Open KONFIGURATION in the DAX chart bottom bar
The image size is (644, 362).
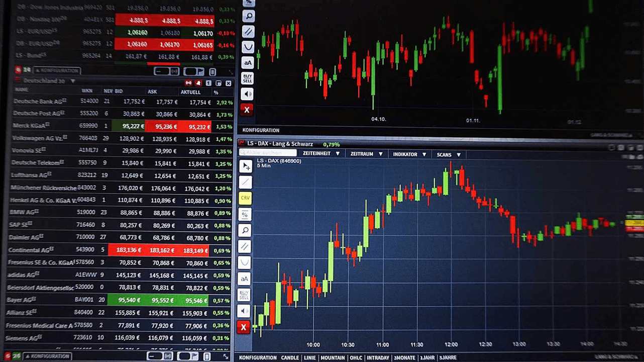click(x=258, y=357)
